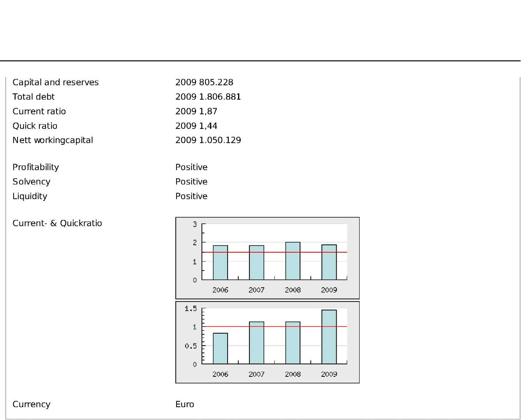
Task: Click the 'Capital and reserves' label
Action: coord(55,83)
